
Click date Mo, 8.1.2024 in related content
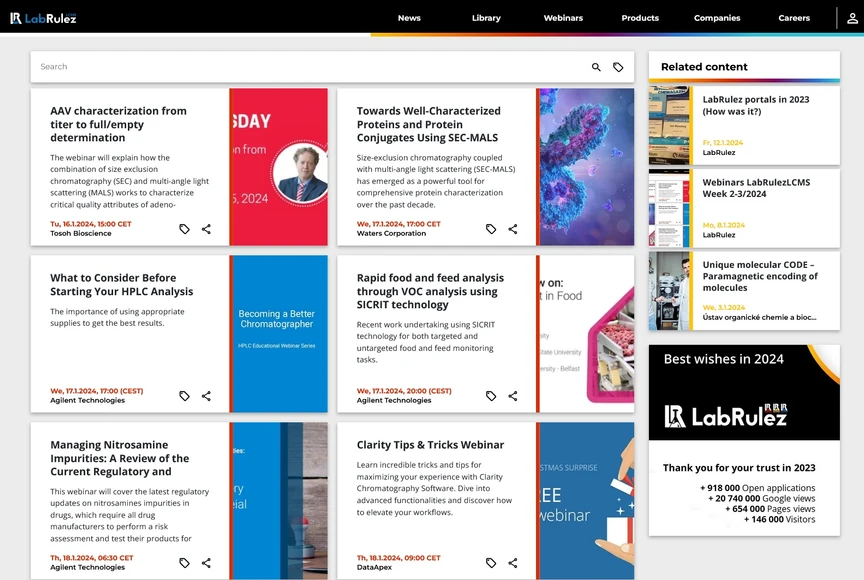click(x=723, y=225)
